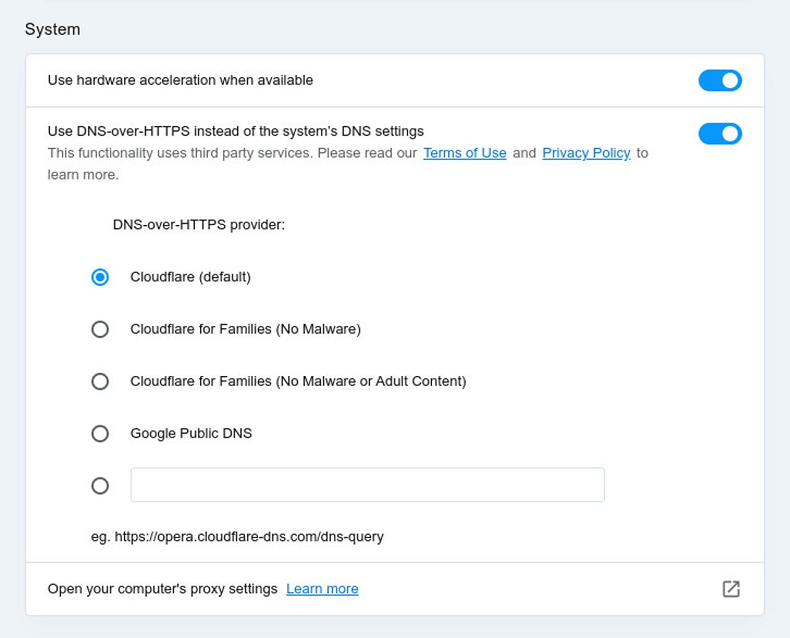Disable the DNS-over-HTTPS switch
Image resolution: width=790 pixels, height=638 pixels.
720,133
